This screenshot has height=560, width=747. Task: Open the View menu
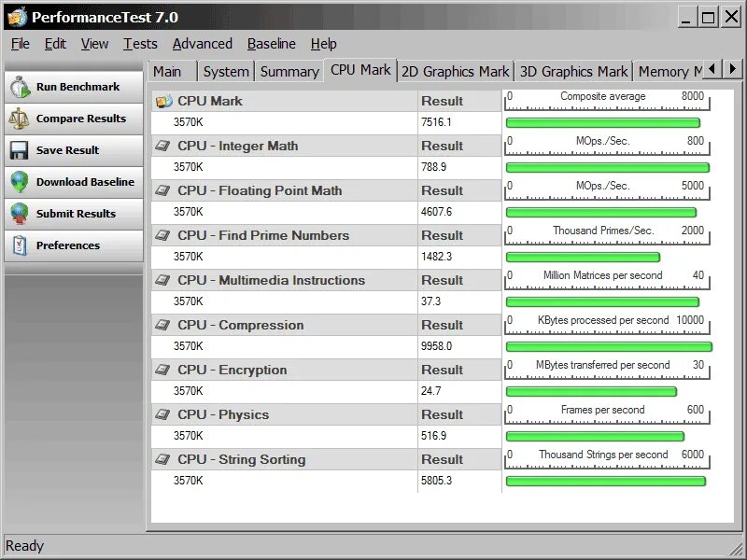[x=94, y=44]
